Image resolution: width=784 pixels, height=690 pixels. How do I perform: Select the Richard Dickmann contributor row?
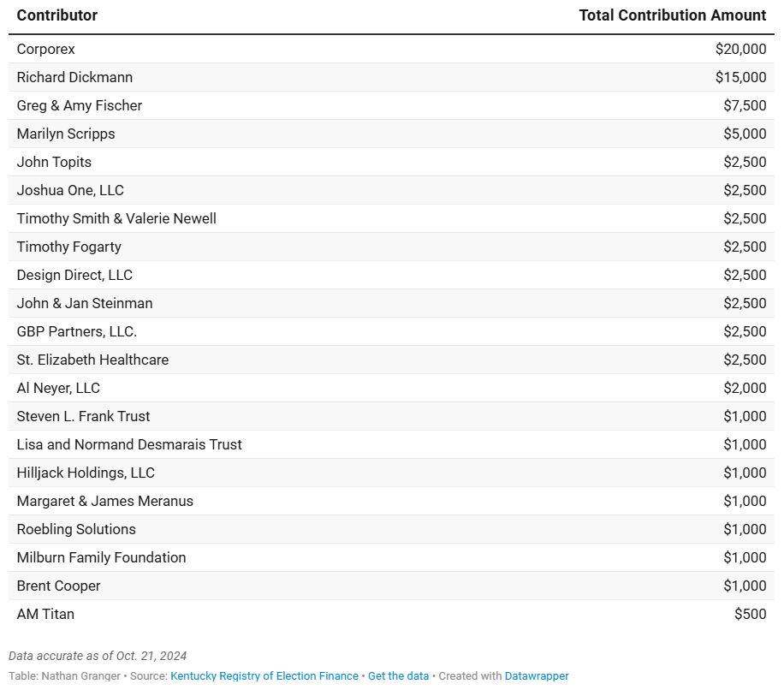tap(74, 78)
